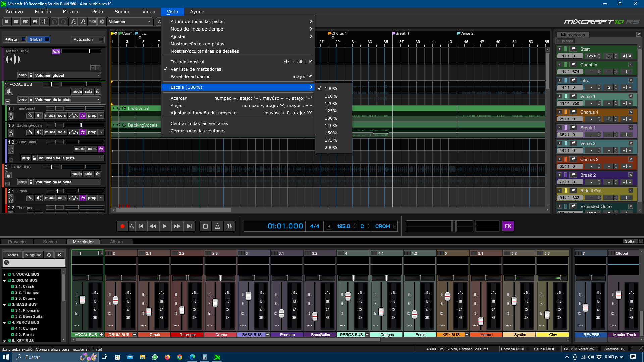Click Ajustar al tamaño del proyecto option
The width and height of the screenshot is (644, 362).
[204, 112]
